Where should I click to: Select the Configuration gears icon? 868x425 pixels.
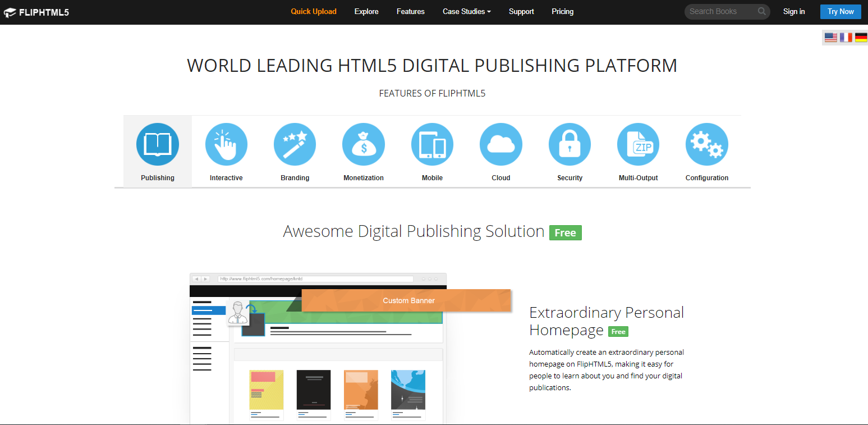[707, 144]
